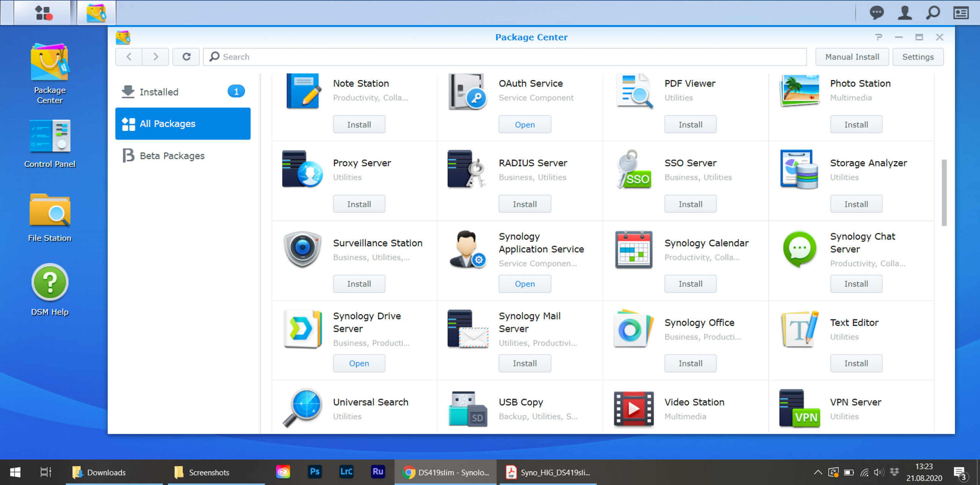Viewport: 980px width, 485px height.
Task: Install Proxy Server
Action: pos(359,204)
